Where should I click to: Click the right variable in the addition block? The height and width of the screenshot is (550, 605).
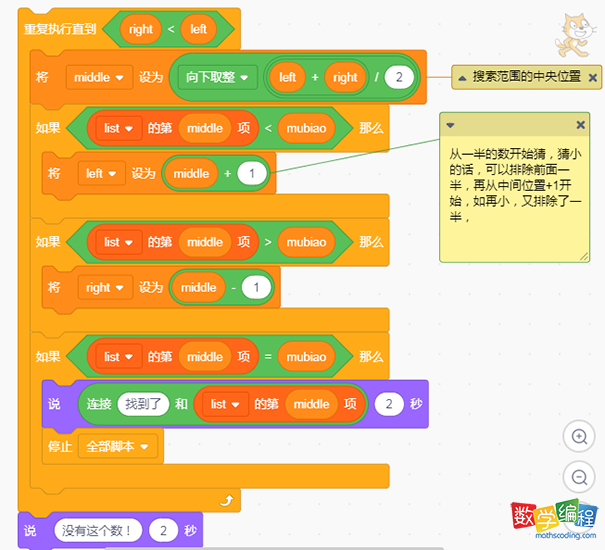coord(345,77)
